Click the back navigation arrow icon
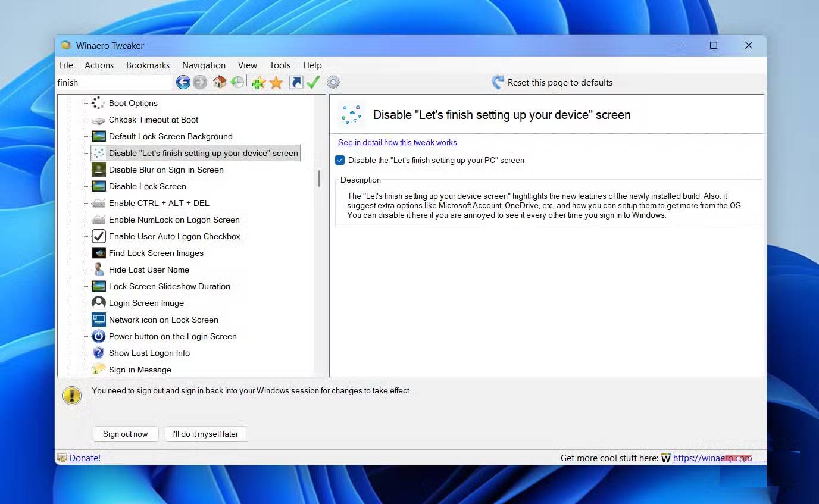 click(x=183, y=82)
